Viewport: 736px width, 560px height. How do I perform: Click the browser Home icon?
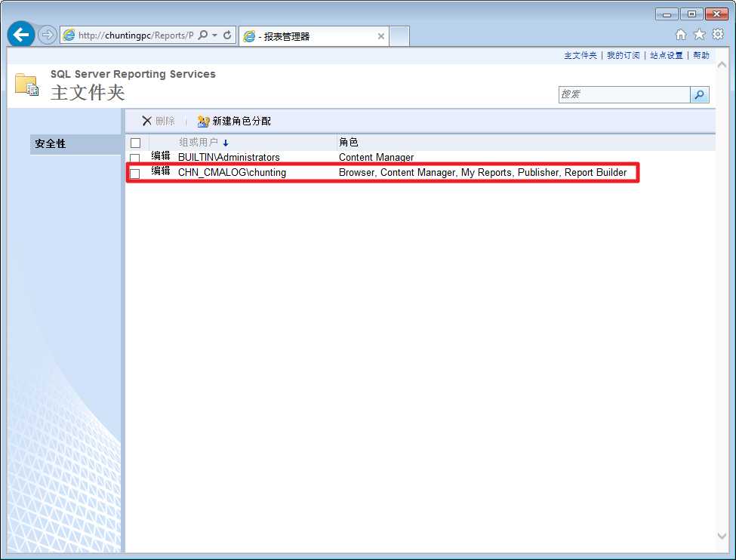click(x=681, y=34)
